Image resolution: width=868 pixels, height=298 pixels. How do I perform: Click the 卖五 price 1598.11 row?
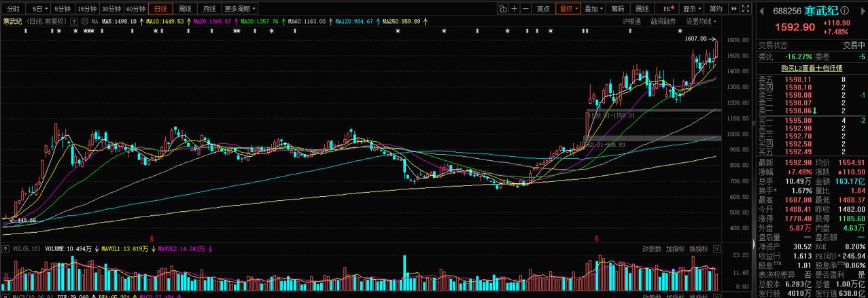812,79
